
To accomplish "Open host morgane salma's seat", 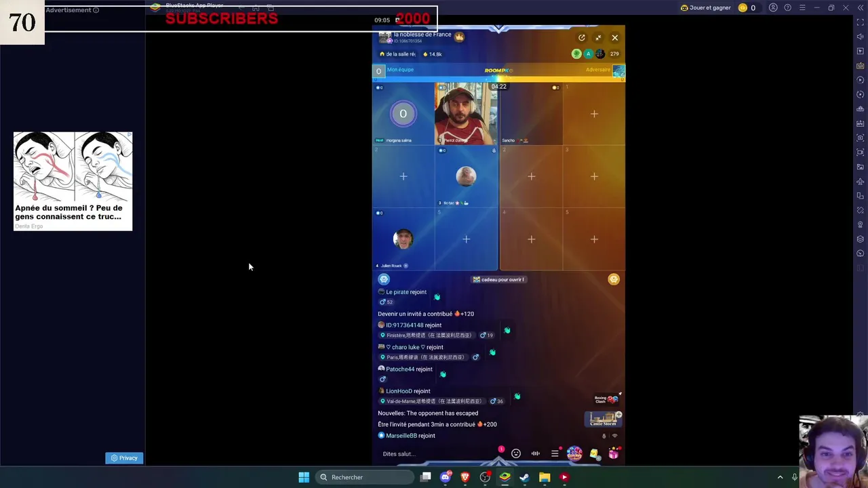I will pos(403,114).
